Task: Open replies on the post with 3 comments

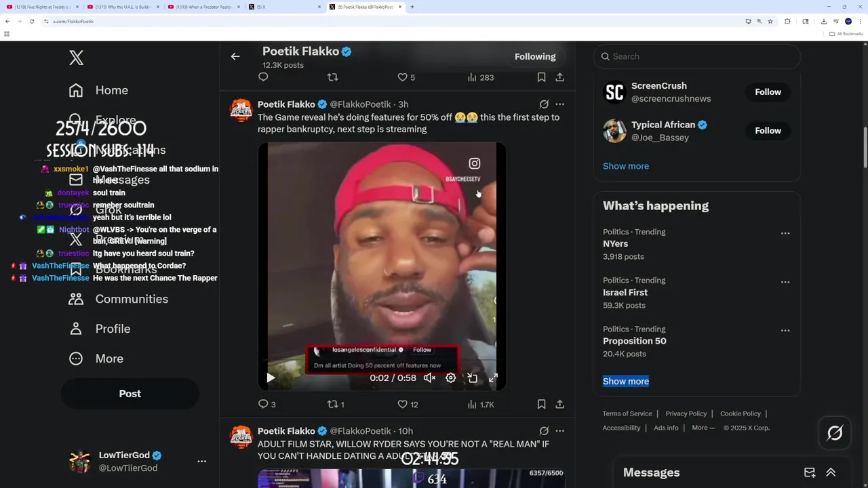Action: [x=267, y=405]
